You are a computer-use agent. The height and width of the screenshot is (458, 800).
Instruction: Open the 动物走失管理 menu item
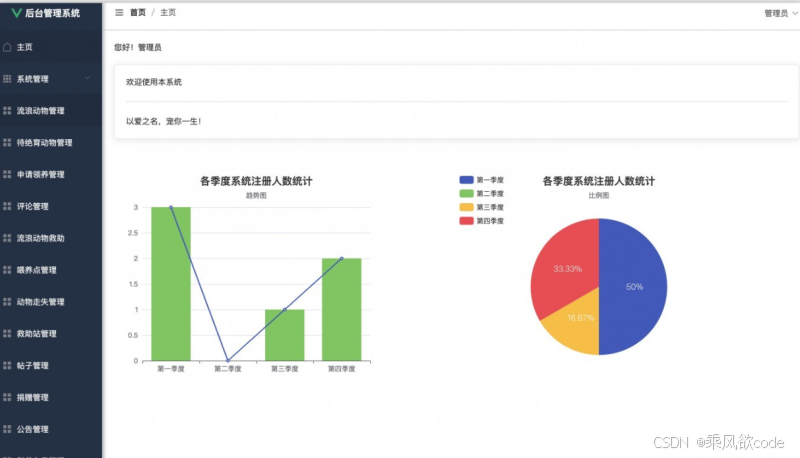(x=51, y=302)
